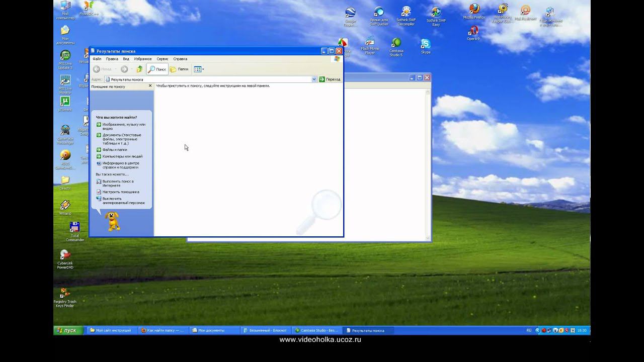
Task: Choose Документы (текстовые файлы, электронные таблицы)
Action: click(x=119, y=139)
